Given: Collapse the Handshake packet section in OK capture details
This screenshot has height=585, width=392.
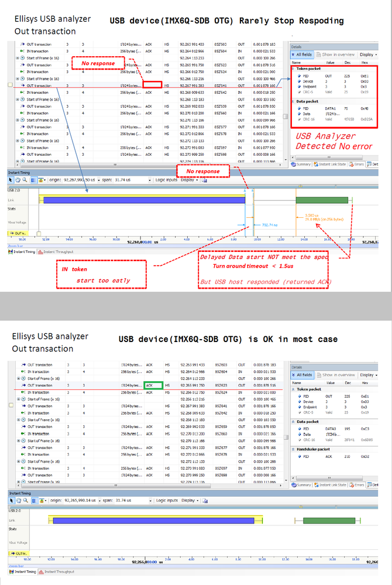Looking at the screenshot, I should click(294, 449).
